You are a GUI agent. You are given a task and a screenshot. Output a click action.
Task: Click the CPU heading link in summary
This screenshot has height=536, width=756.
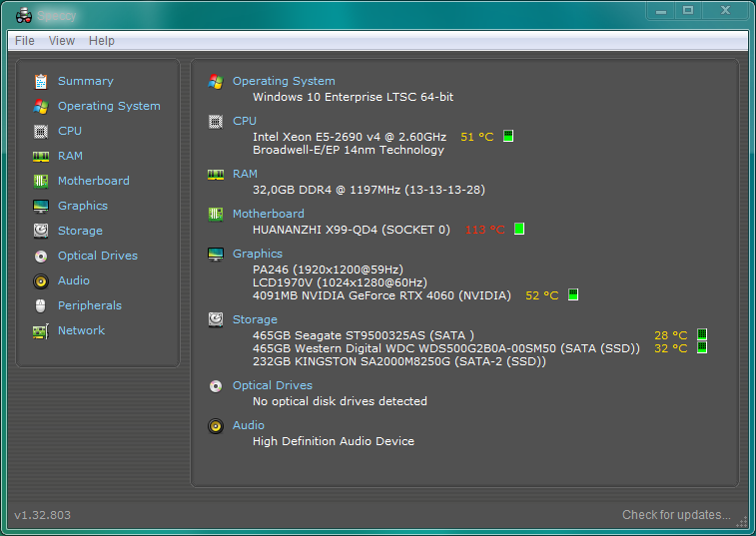coord(245,121)
